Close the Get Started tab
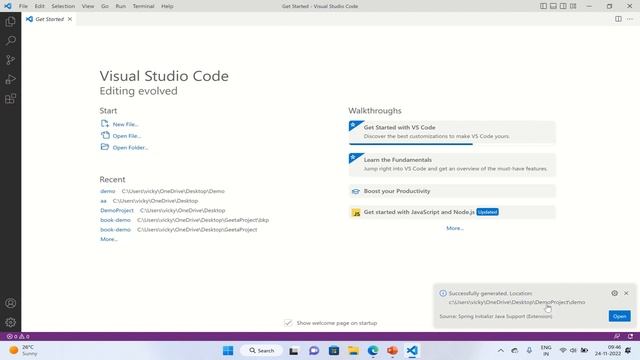This screenshot has height=360, width=640. point(70,19)
